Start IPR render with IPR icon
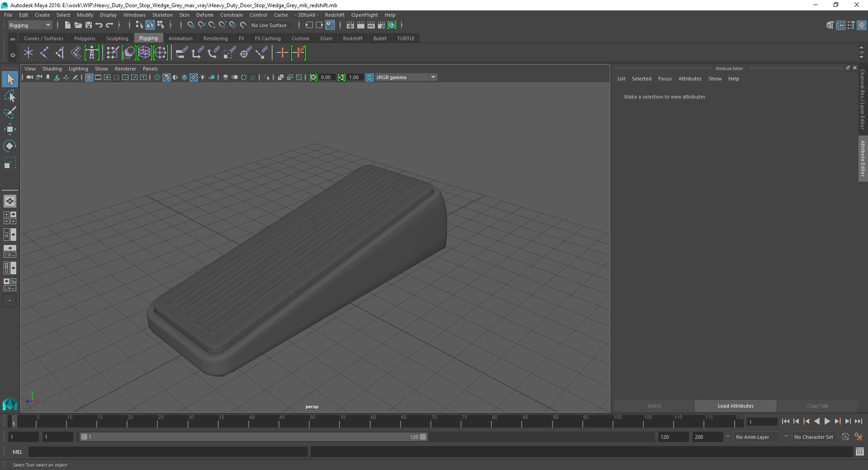 tap(371, 25)
